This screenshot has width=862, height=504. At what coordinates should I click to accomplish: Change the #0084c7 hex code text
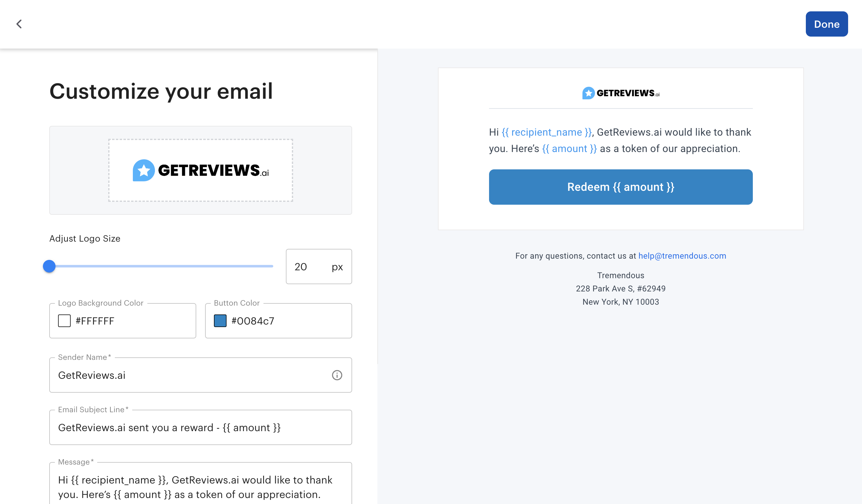pos(252,321)
